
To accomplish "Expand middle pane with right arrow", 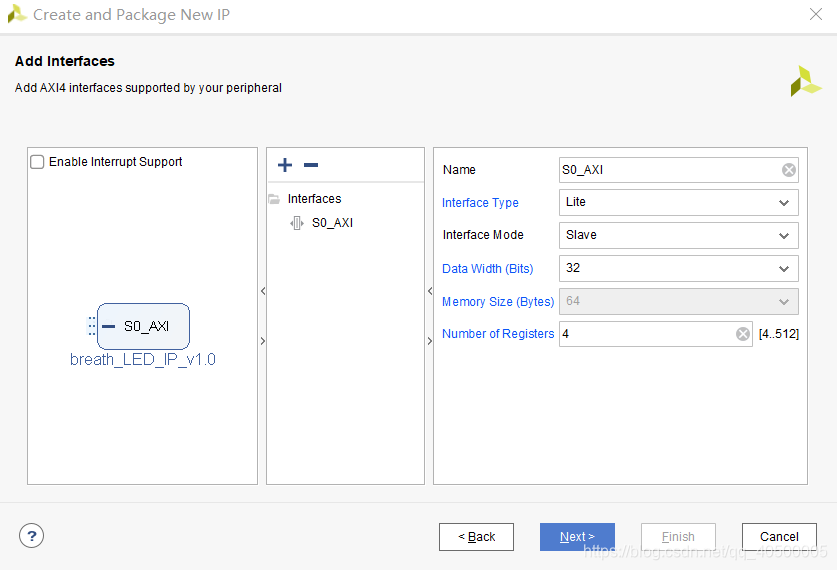I will [430, 341].
